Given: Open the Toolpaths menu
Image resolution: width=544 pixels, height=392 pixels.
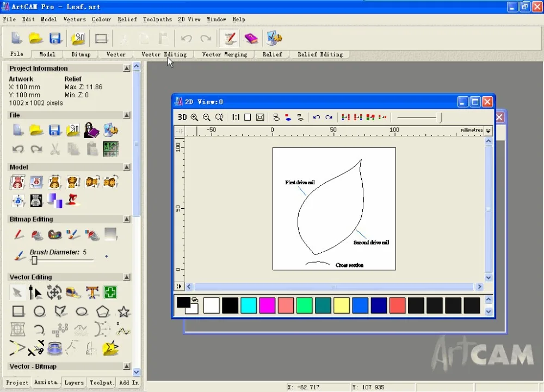Looking at the screenshot, I should click(157, 19).
